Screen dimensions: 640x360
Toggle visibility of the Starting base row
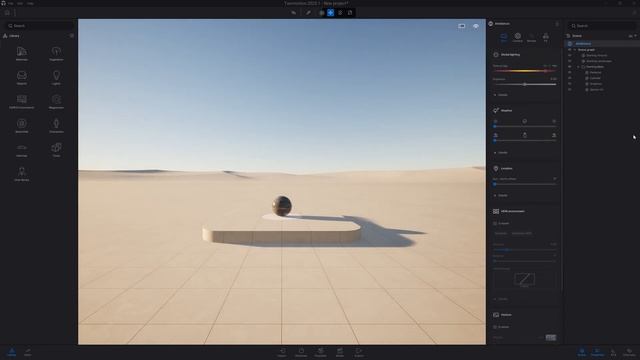[x=570, y=67]
